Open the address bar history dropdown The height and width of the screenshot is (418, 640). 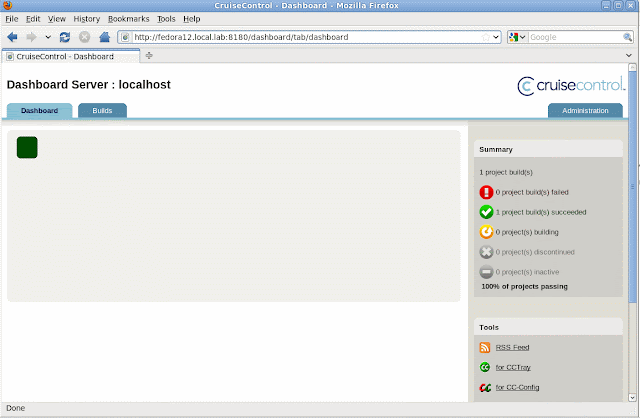pyautogui.click(x=496, y=37)
